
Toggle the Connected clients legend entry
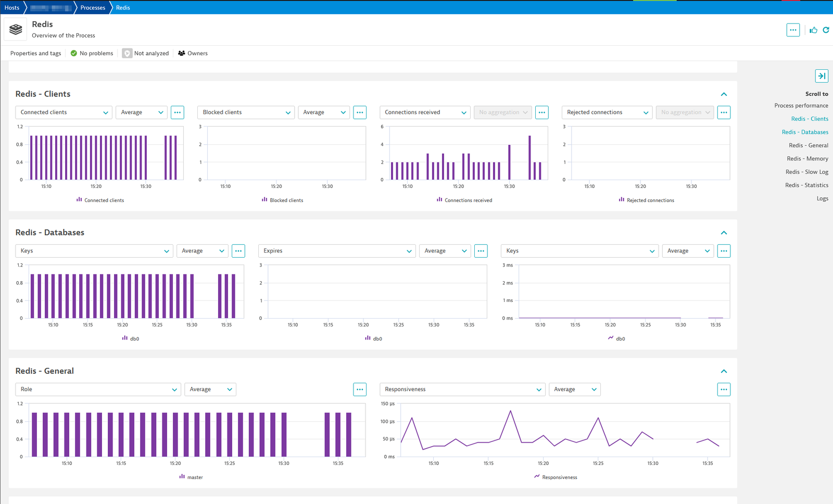click(100, 200)
